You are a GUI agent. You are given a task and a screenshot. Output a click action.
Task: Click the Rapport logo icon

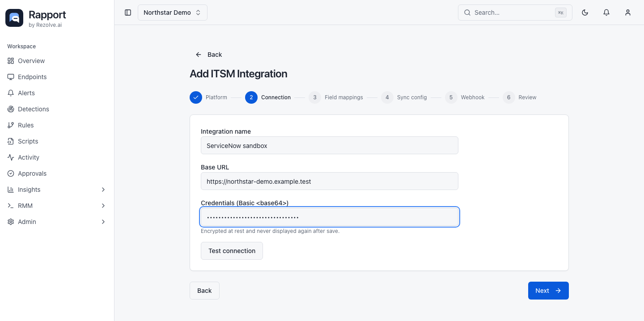pyautogui.click(x=14, y=18)
